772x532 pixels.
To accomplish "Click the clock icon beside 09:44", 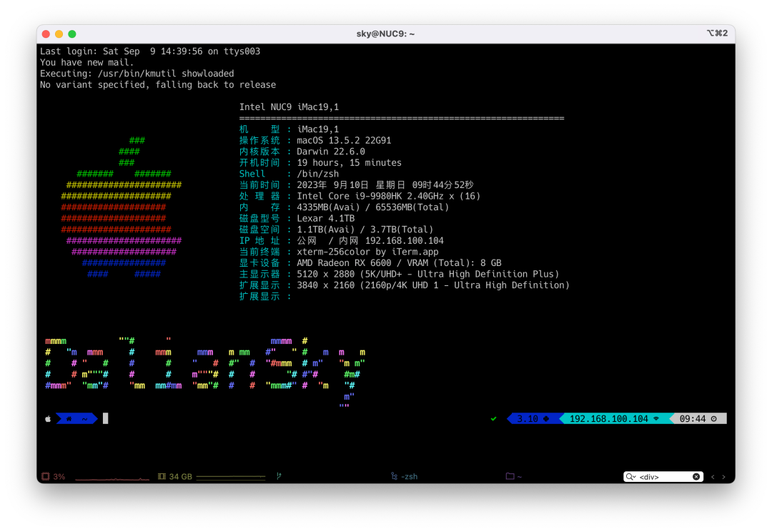I will click(x=713, y=419).
